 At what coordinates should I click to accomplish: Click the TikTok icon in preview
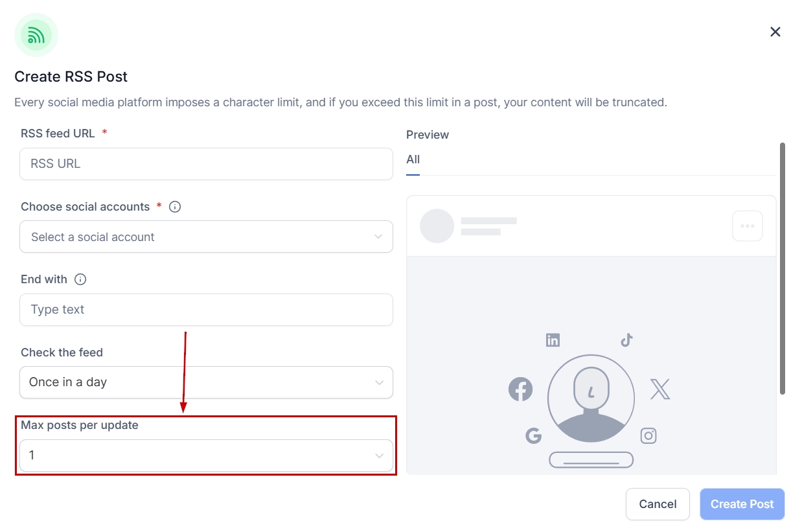pyautogui.click(x=626, y=340)
